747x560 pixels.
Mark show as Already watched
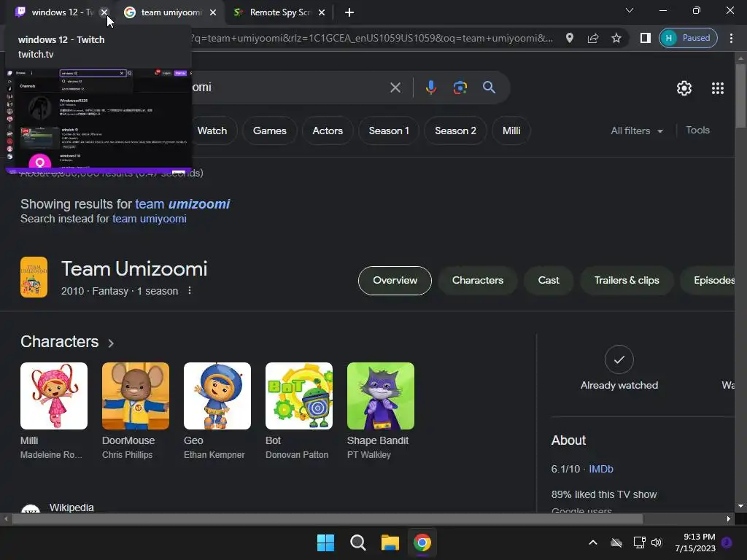pos(619,359)
